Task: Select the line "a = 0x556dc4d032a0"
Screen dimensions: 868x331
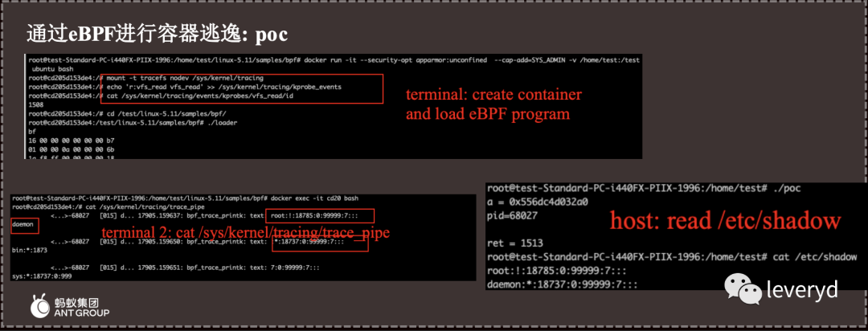Action: coord(537,202)
